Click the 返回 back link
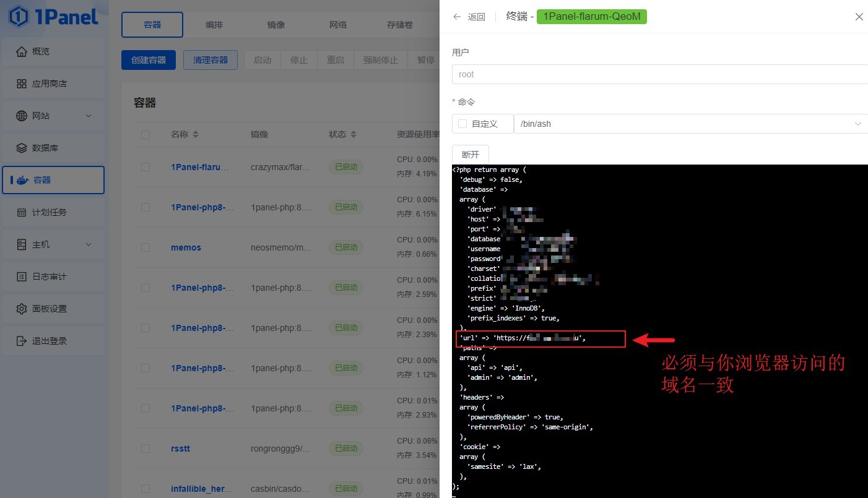Viewport: 868px width, 498px height. [477, 17]
